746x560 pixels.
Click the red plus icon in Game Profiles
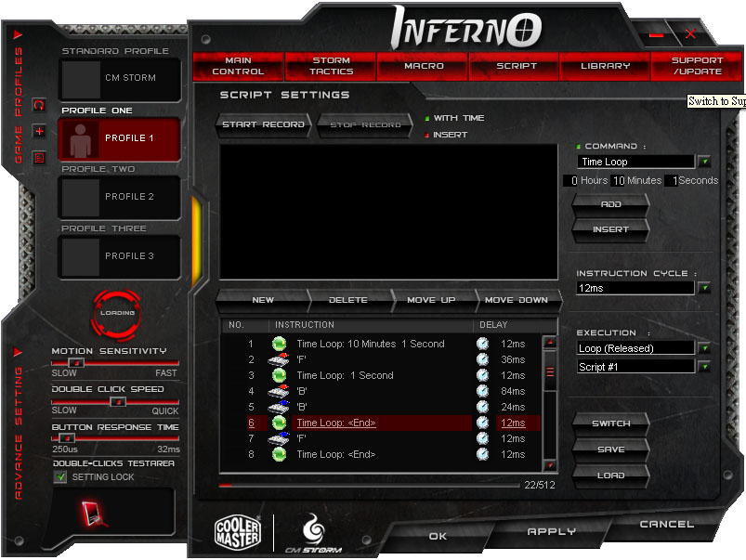(39, 131)
